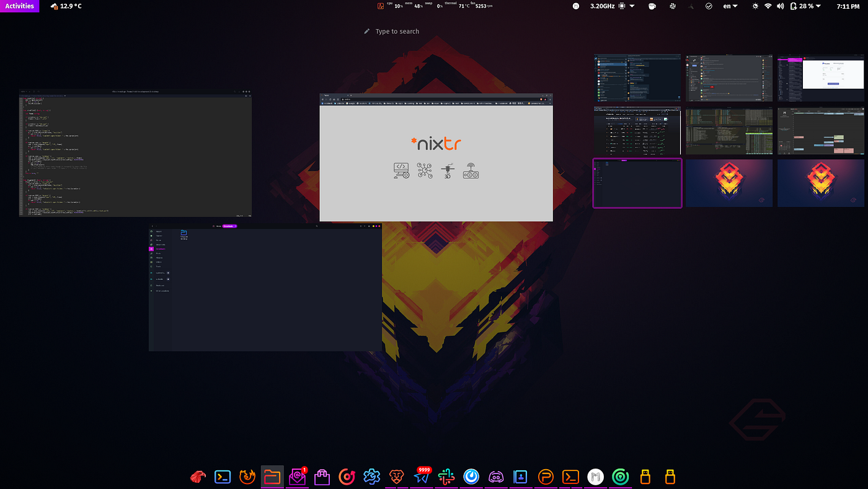
Task: Select the nixtr browser window preview
Action: (x=436, y=157)
